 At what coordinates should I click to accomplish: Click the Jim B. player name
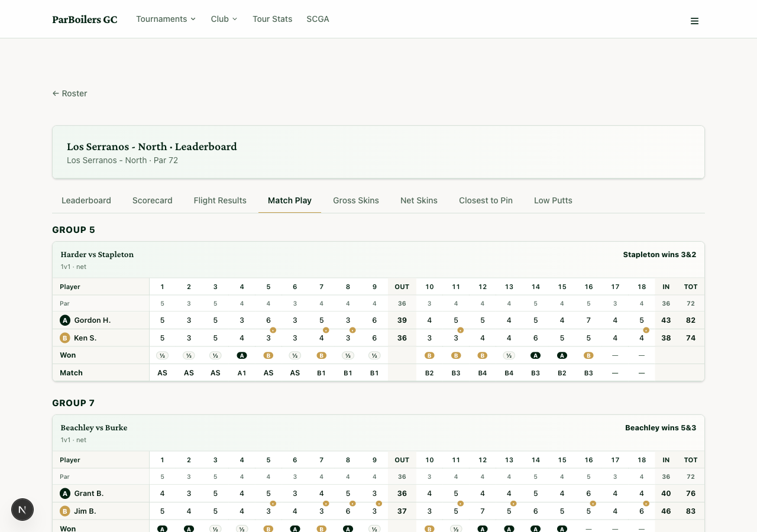click(x=86, y=511)
